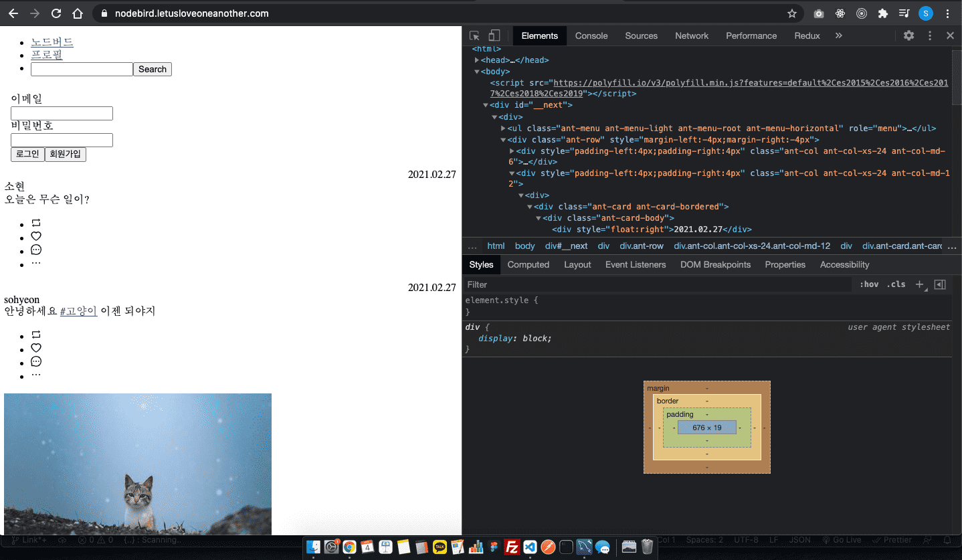Click the 비밀번호 input field
This screenshot has width=962, height=560.
[x=62, y=141]
